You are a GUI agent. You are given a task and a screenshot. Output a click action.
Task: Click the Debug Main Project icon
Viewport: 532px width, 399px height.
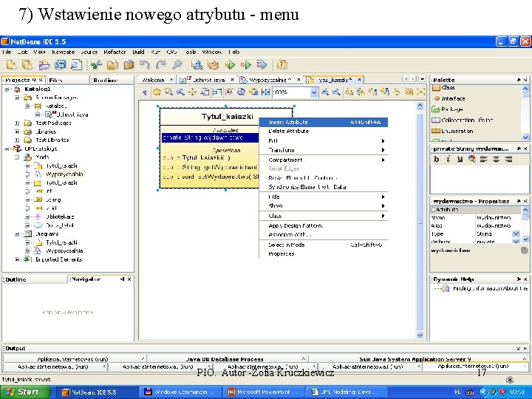click(x=246, y=64)
